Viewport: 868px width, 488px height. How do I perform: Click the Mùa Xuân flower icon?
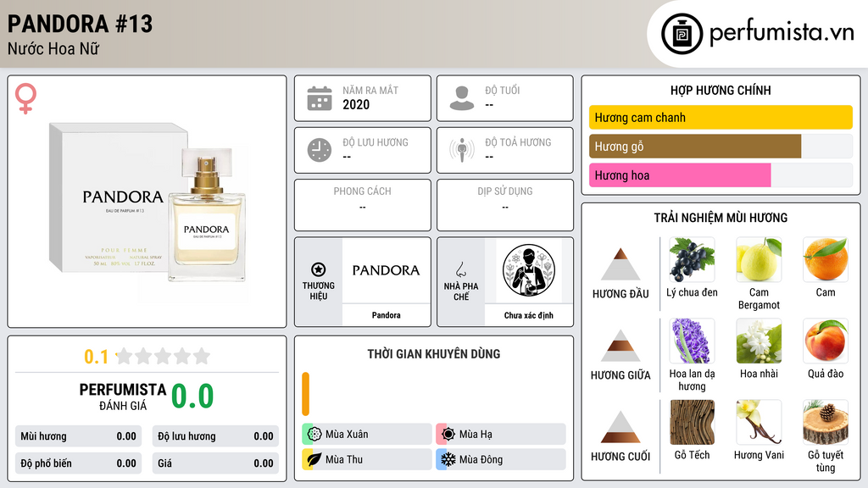pos(314,434)
